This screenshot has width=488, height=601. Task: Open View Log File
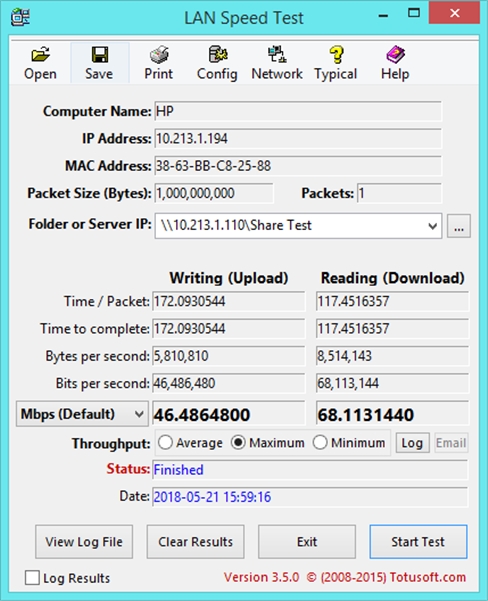(84, 542)
